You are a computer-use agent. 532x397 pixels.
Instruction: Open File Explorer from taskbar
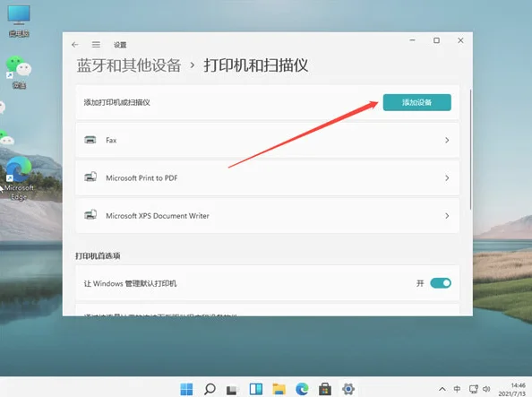click(279, 389)
